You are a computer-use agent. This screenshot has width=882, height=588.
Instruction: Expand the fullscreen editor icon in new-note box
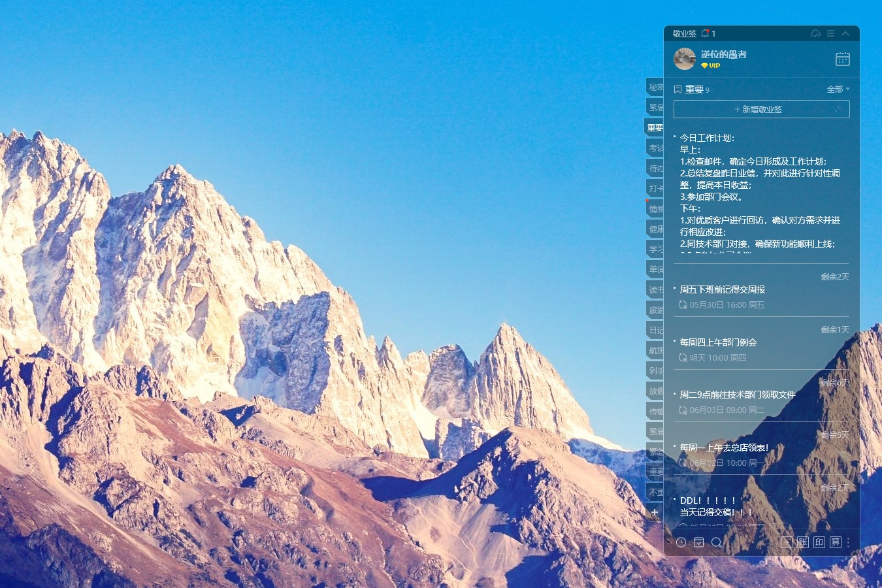tap(838, 110)
